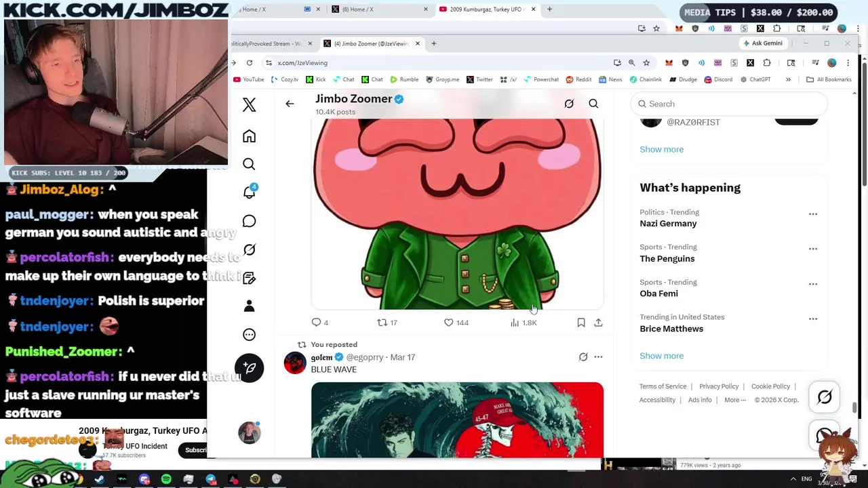Open Chrome three-dot menu

coord(848,63)
